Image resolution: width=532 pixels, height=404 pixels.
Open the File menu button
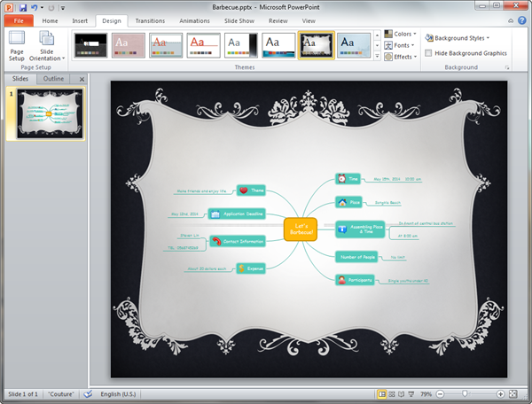coord(18,19)
